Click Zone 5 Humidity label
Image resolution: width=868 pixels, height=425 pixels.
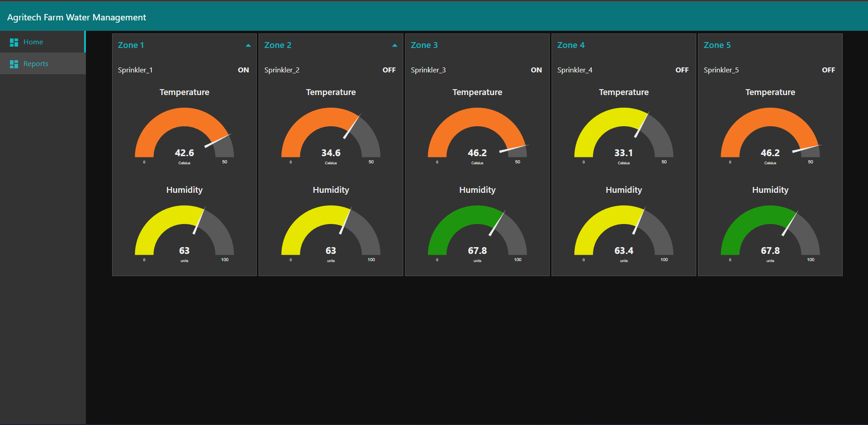point(770,190)
